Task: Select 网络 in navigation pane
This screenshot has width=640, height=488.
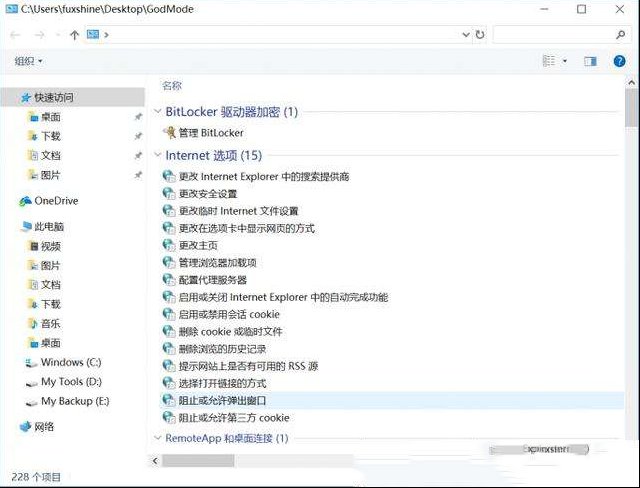Action: [44, 427]
